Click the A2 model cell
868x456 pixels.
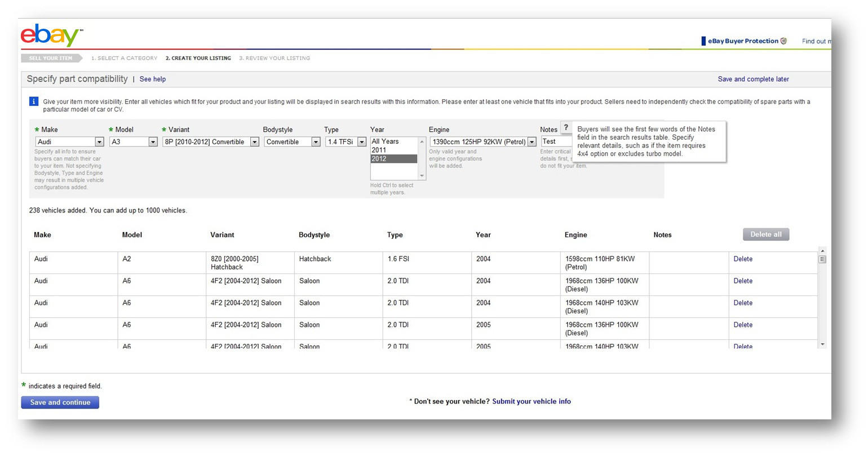(162, 263)
